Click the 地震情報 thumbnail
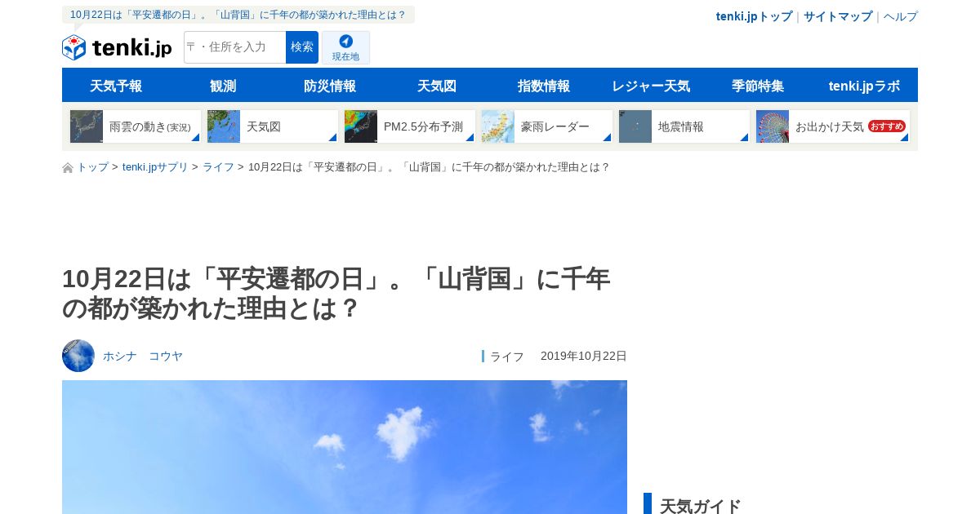Screen dimensions: 980x514 pyautogui.click(x=635, y=126)
